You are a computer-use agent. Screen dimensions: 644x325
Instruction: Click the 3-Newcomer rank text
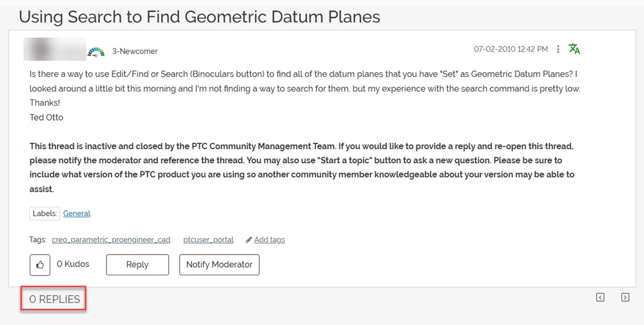point(135,52)
